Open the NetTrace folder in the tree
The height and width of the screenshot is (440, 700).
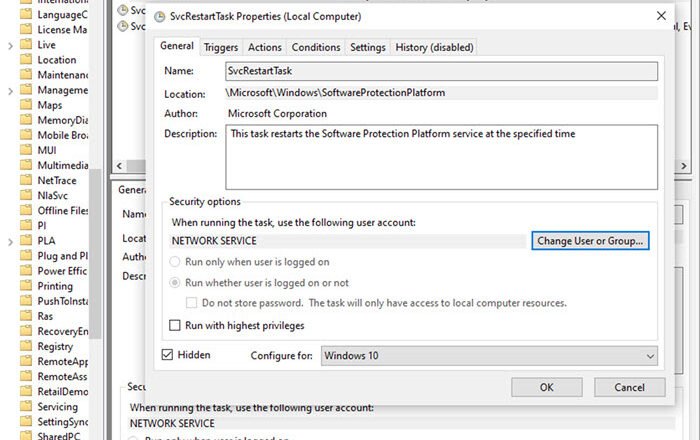tap(58, 180)
